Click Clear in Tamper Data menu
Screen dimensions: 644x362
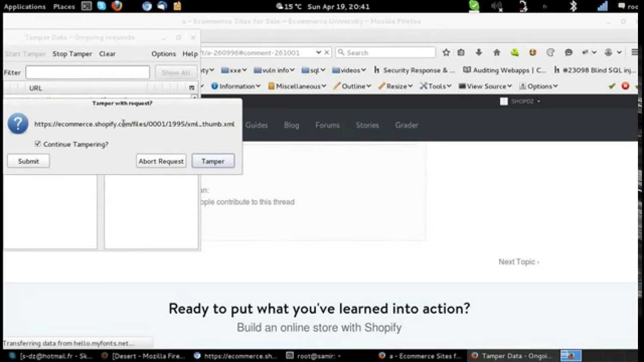[x=107, y=54]
